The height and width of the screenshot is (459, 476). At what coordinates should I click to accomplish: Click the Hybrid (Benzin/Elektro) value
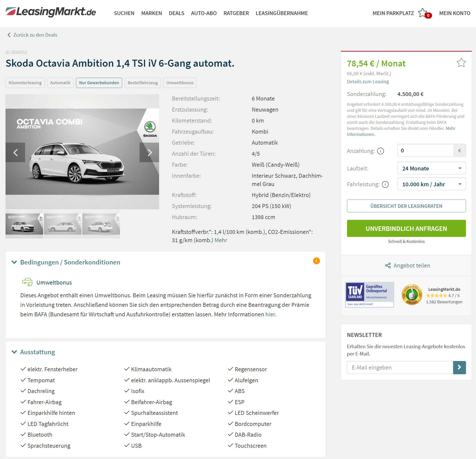pyautogui.click(x=281, y=195)
